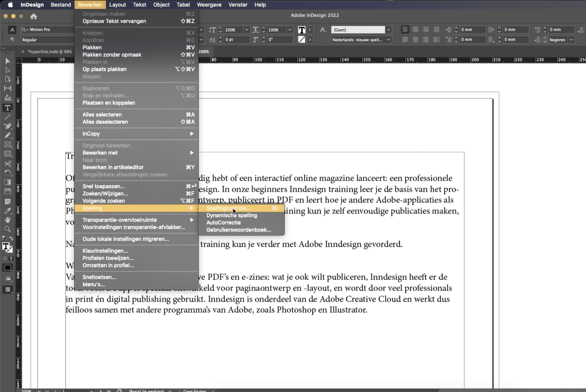Select the Line tool

(x=8, y=117)
